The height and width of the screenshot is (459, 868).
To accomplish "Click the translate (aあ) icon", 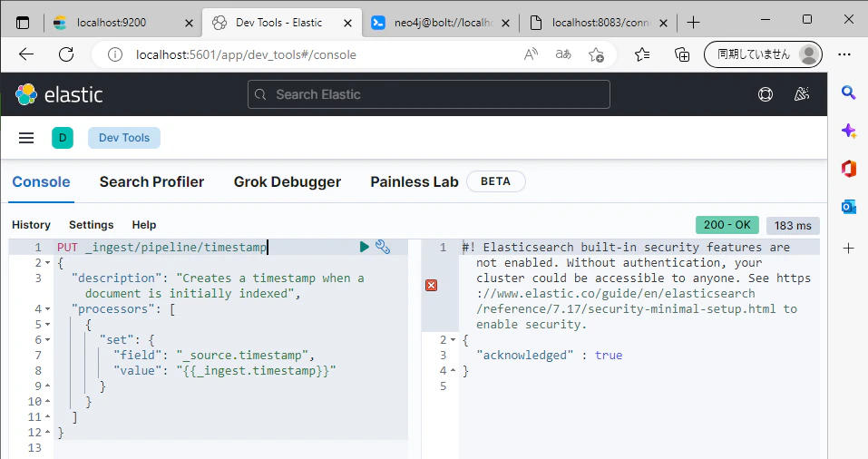I will click(563, 54).
